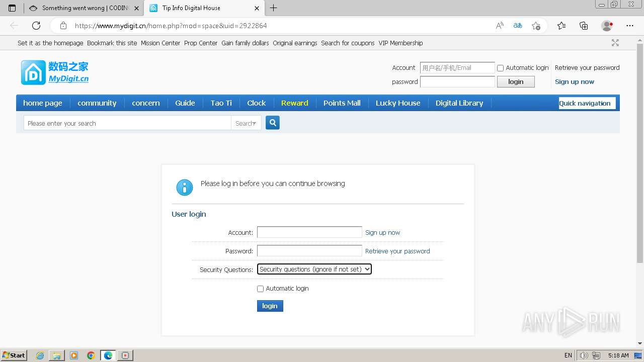Focus the header password input field
The width and height of the screenshot is (644, 362).
458,82
